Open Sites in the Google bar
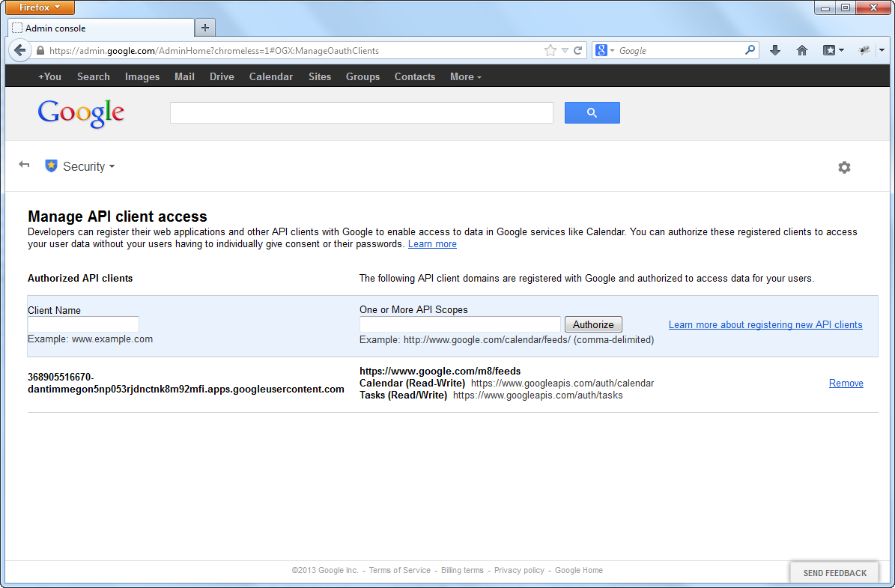 tap(320, 76)
